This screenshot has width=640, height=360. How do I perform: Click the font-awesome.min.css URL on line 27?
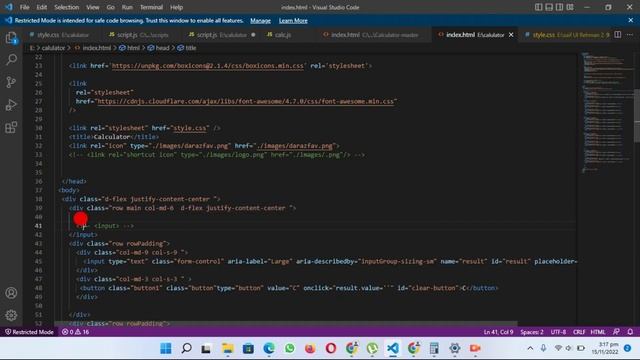pos(245,101)
